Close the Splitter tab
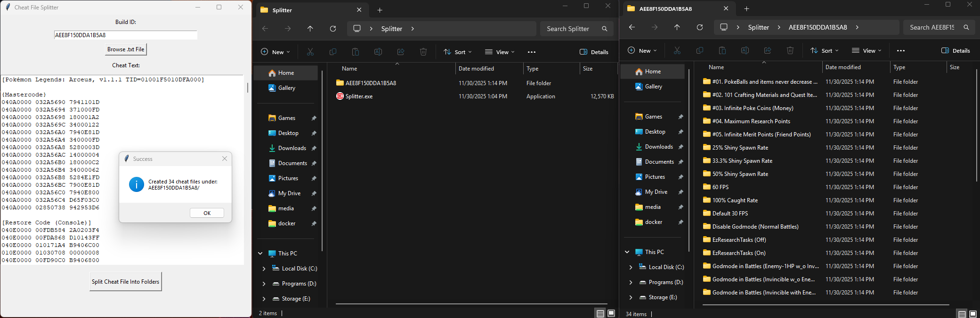 click(x=359, y=10)
